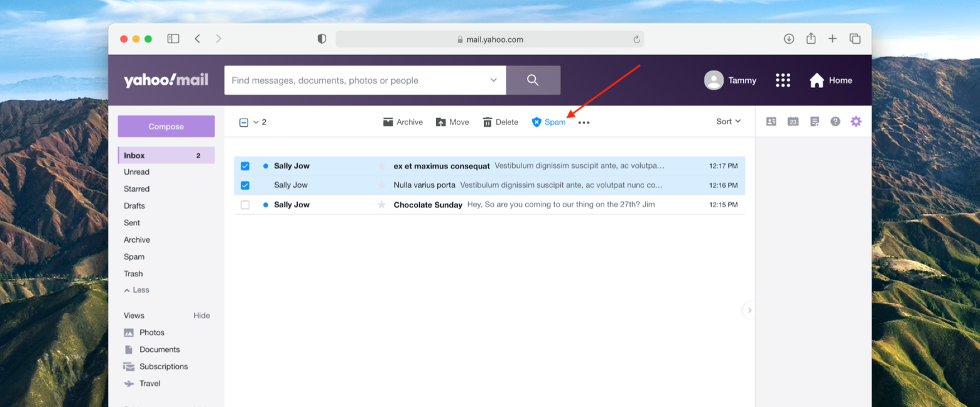980x407 pixels.
Task: Select the Starred folder
Action: pyautogui.click(x=136, y=189)
